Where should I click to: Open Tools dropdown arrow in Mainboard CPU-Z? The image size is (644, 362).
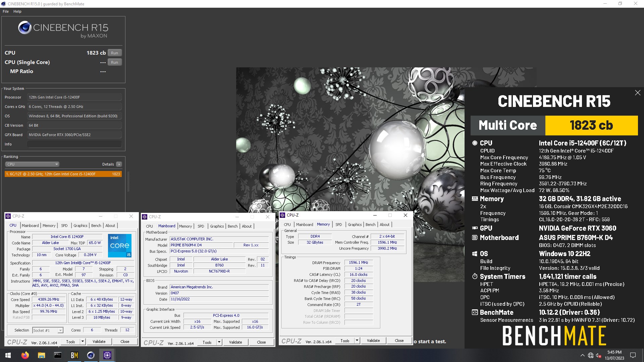pyautogui.click(x=219, y=342)
